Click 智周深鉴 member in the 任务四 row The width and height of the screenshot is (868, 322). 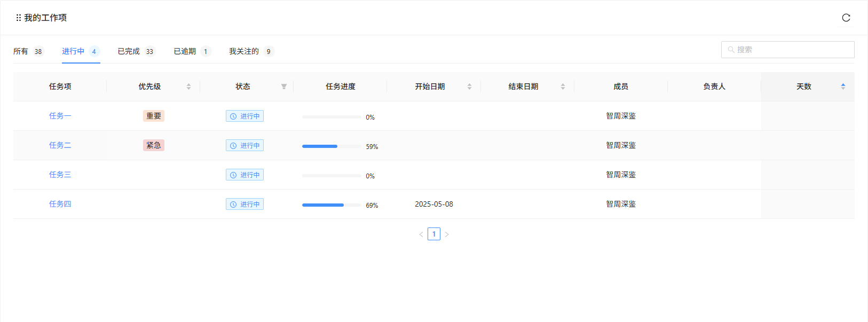(x=621, y=204)
